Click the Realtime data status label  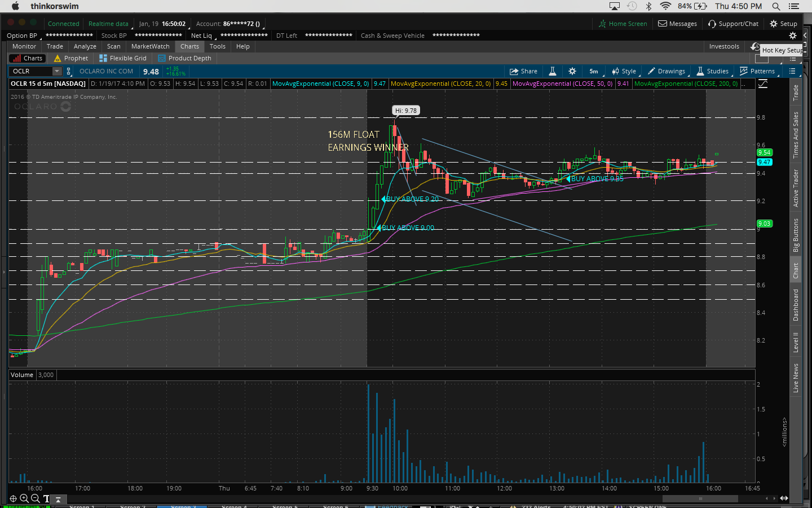(108, 24)
